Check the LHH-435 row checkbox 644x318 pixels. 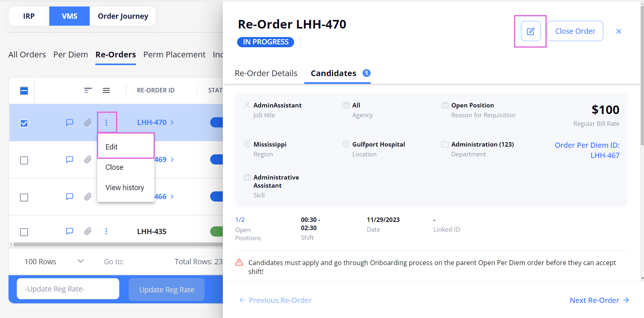24,232
